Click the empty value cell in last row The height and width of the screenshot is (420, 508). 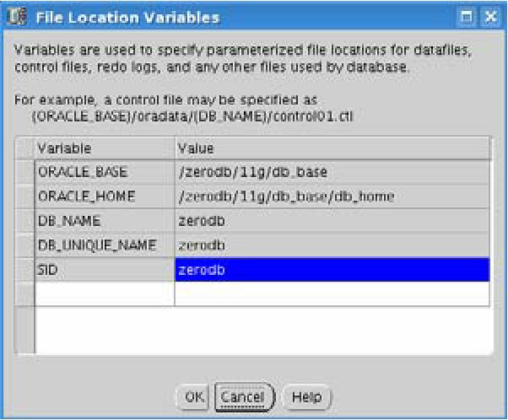tap(332, 293)
